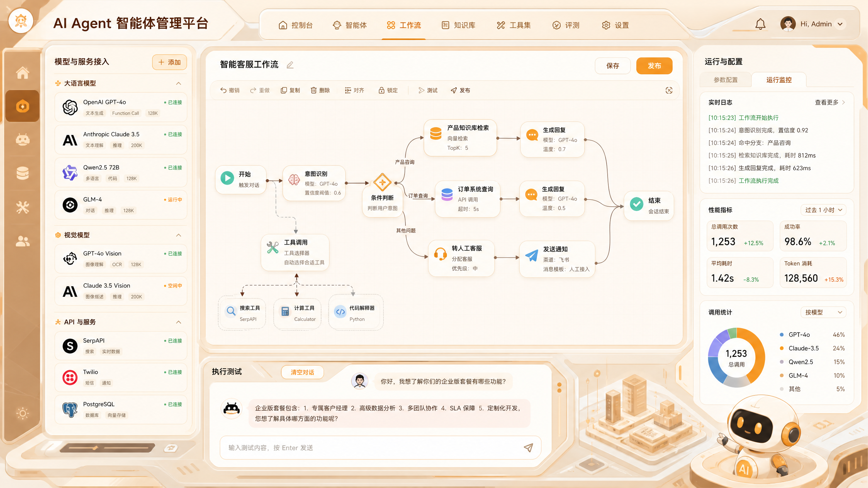
Task: Select the 发送通知 paper plane node icon
Action: (531, 255)
